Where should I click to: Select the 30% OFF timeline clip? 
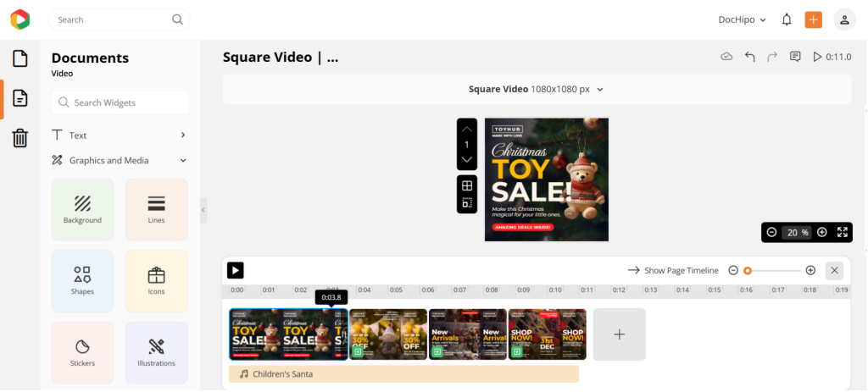coord(388,334)
